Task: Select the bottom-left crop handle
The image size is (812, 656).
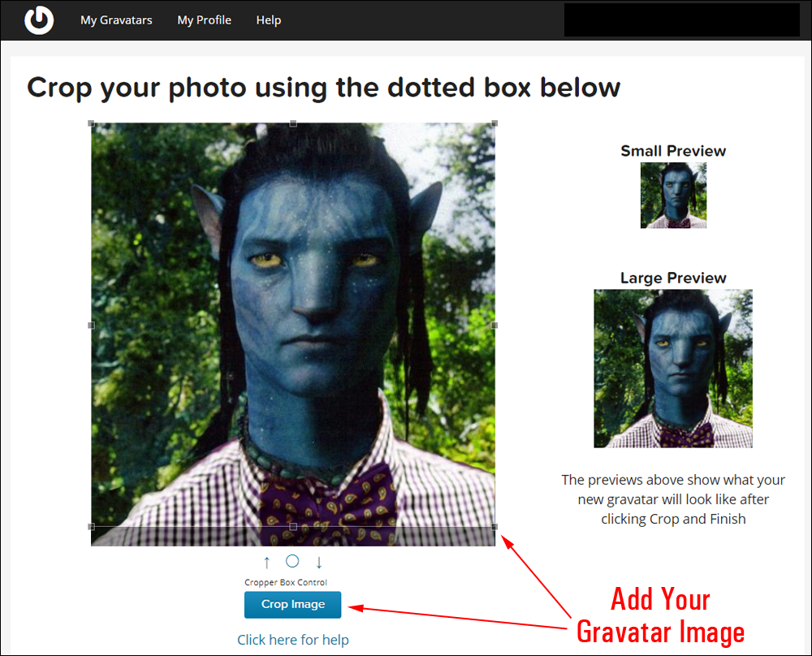Action: pos(91,527)
